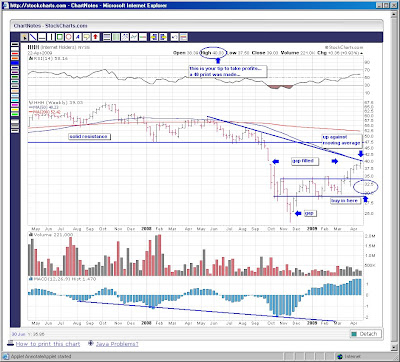The height and width of the screenshot is (362, 400).
Task: Select the pointer selection tool
Action: coord(24,37)
